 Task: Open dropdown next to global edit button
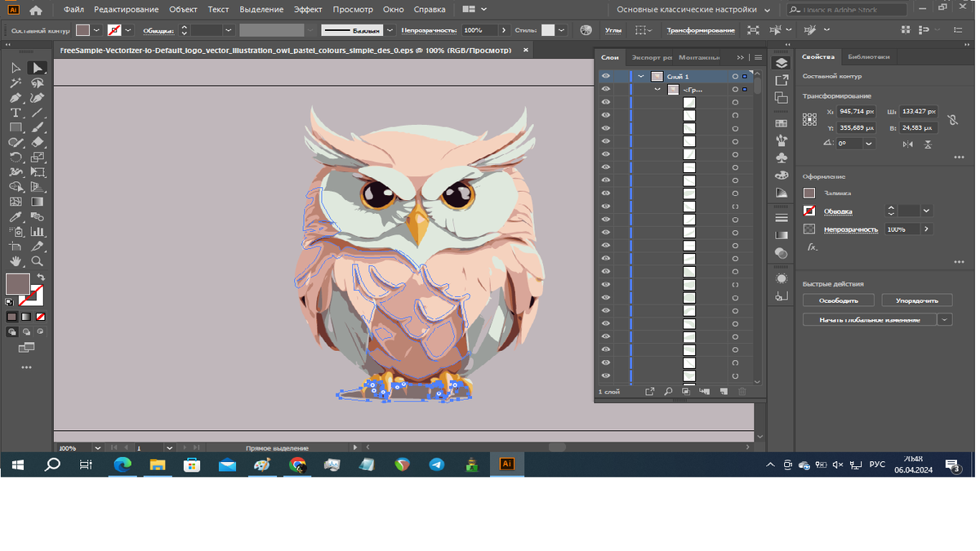[x=945, y=320]
